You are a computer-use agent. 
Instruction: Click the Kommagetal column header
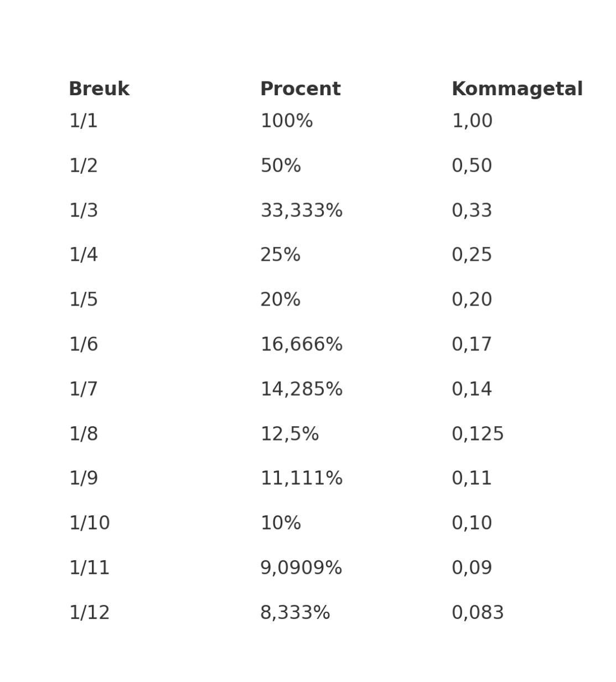click(x=517, y=89)
